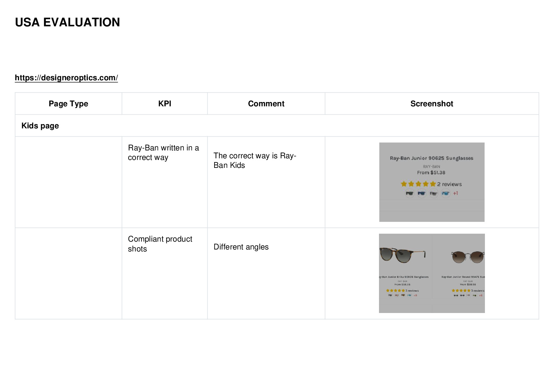This screenshot has width=554, height=392.
Task: Click the 'Different angles' comment
Action: pos(241,247)
